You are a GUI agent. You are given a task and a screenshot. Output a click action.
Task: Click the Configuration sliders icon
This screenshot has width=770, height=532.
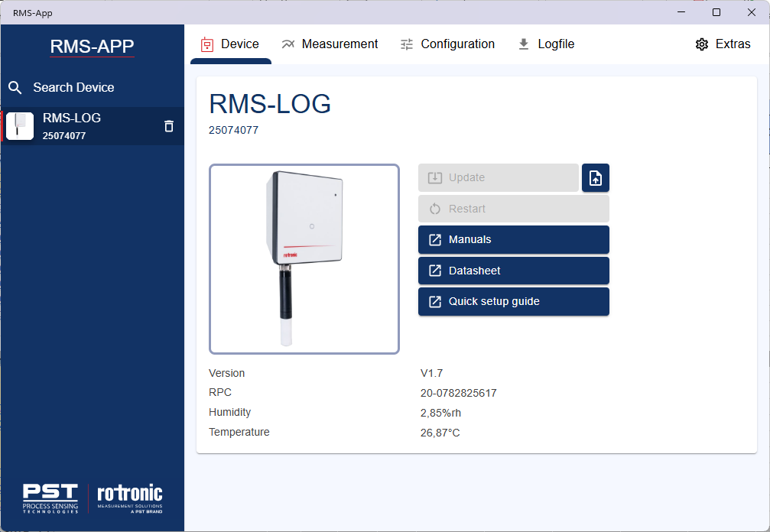(405, 44)
